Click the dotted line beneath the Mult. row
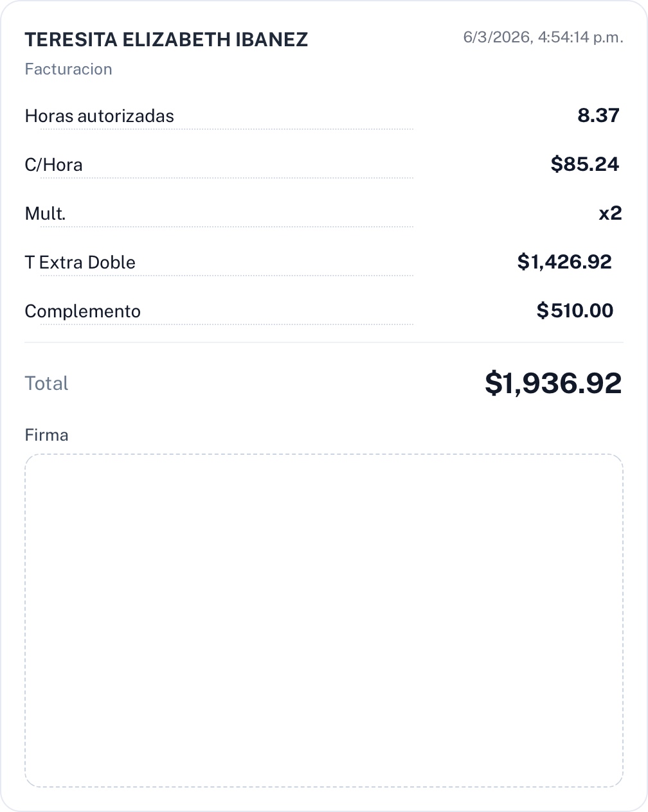648x812 pixels. tap(226, 227)
